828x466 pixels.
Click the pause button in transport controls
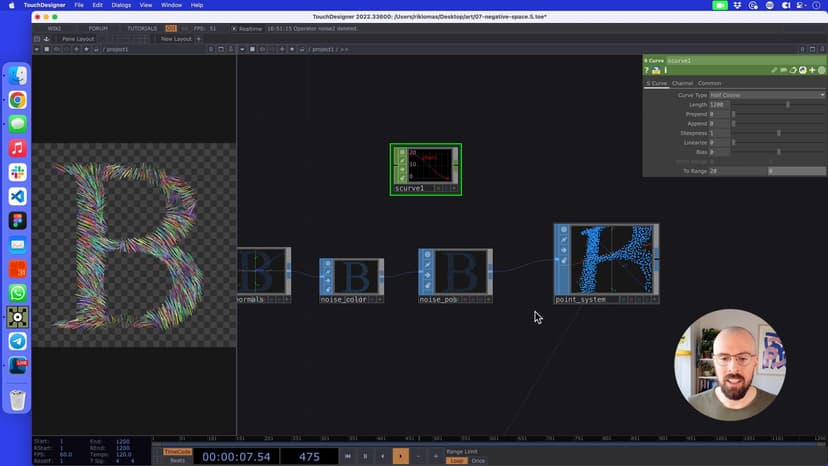[364, 456]
